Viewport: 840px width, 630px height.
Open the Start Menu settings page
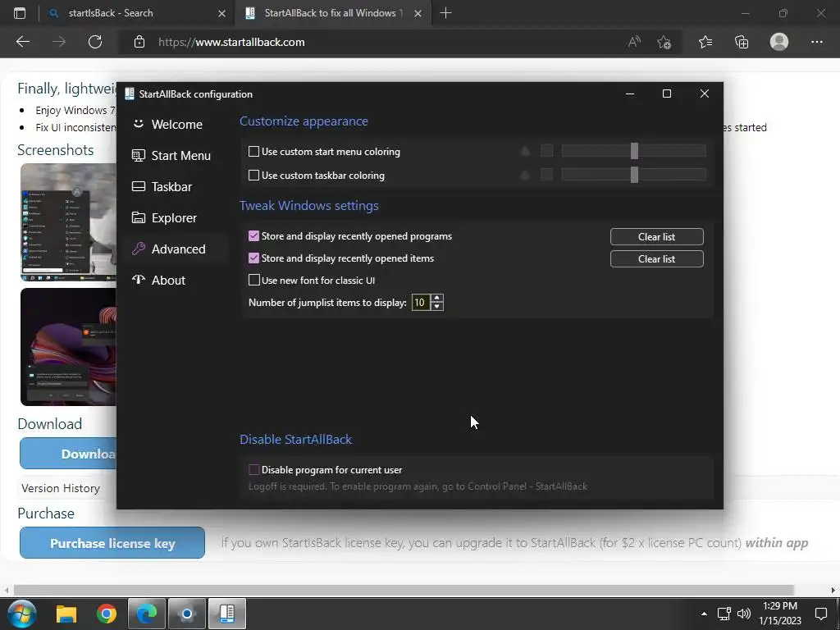click(175, 155)
